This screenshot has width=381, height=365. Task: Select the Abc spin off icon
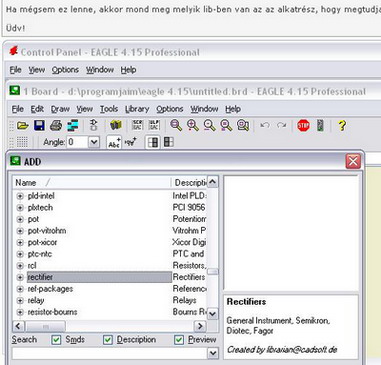click(114, 142)
